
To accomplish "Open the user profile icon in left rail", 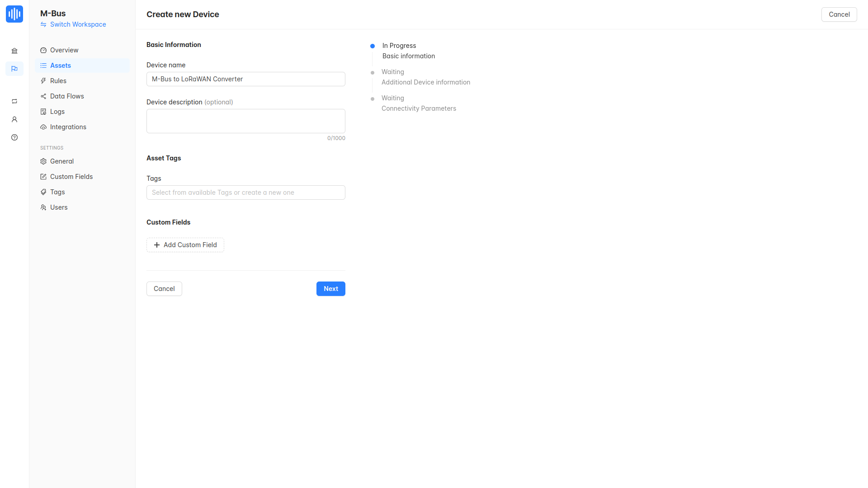I will 14,119.
